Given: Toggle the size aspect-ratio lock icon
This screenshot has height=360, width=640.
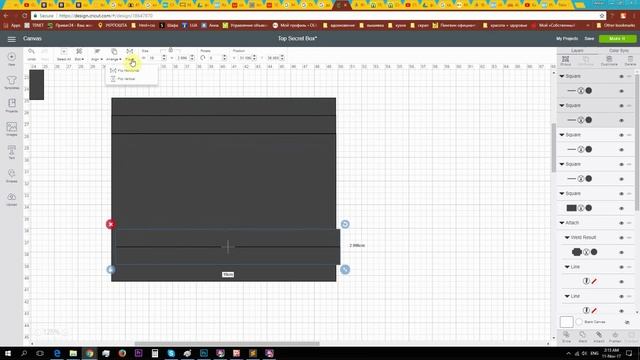Looking at the screenshot, I should tap(171, 50).
